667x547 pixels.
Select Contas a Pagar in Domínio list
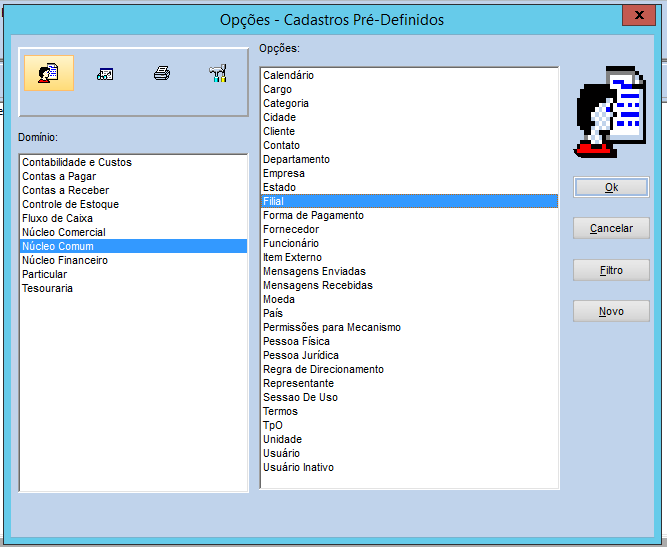click(59, 176)
